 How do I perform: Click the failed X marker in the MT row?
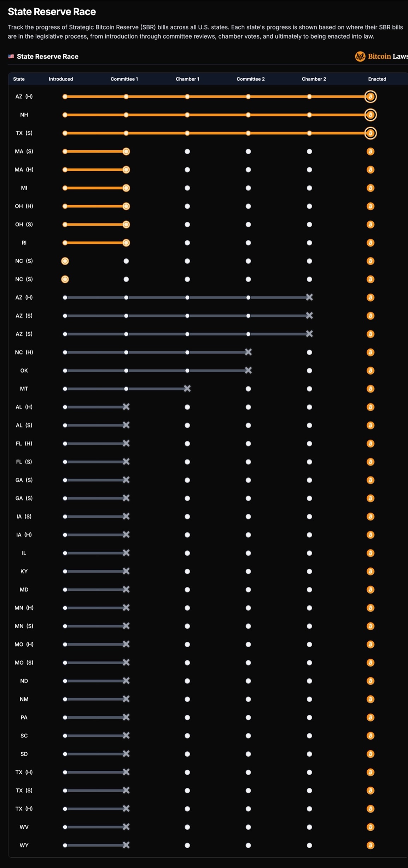187,388
